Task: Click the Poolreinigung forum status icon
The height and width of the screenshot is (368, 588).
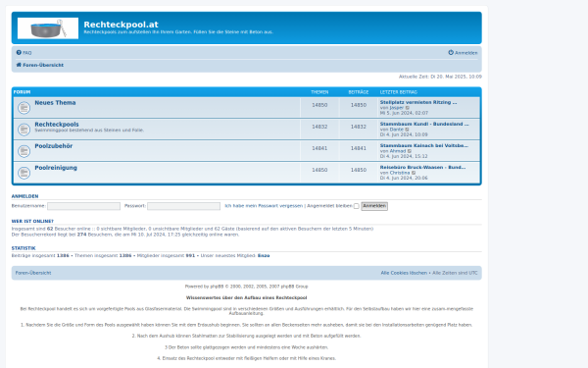Action: pyautogui.click(x=24, y=173)
